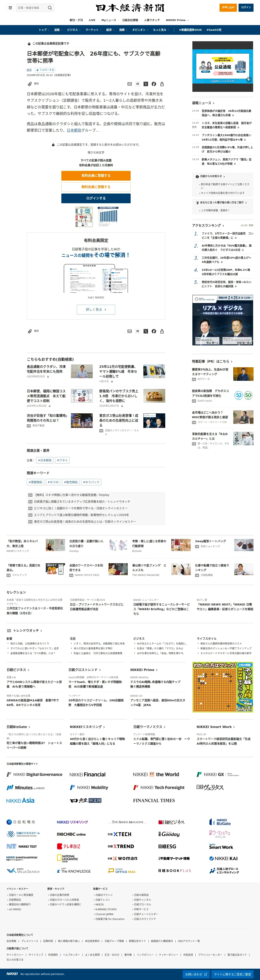The image size is (260, 980).
Task: Share article by email using top envelope icon
Action: (x=129, y=84)
